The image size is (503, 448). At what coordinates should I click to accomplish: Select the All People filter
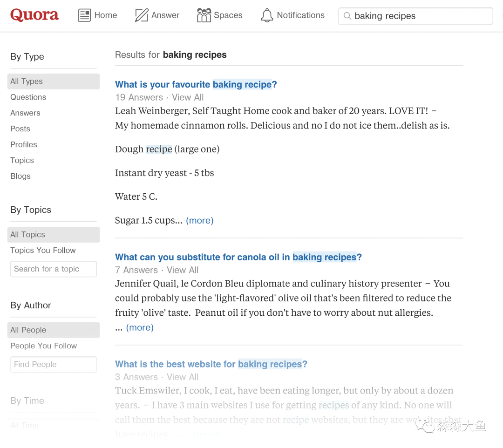(53, 330)
